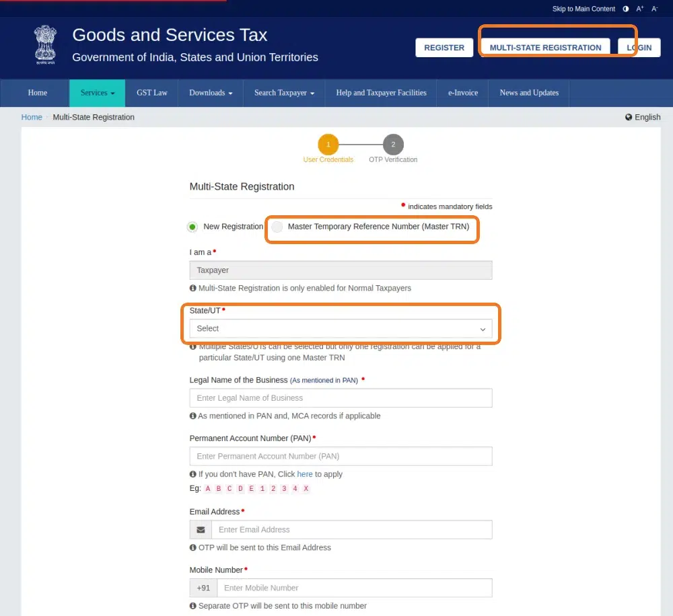Toggle the high contrast icon
Viewport: 673px width, 616px height.
point(626,9)
